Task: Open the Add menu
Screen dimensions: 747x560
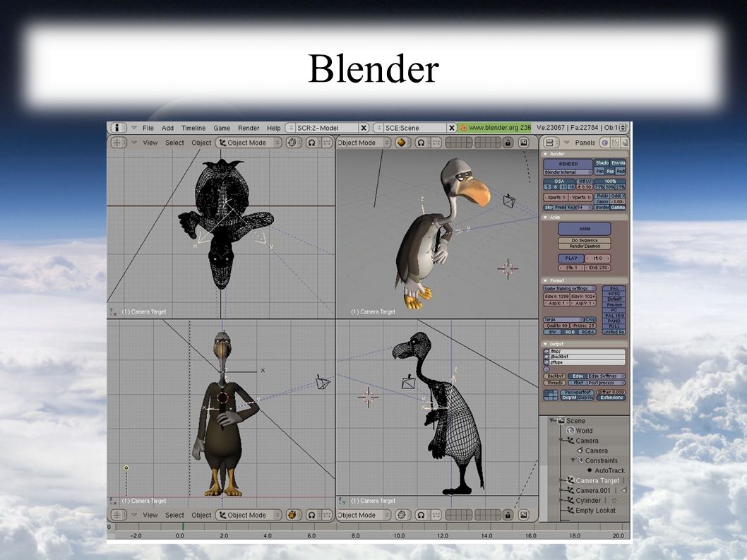Action: click(x=168, y=128)
